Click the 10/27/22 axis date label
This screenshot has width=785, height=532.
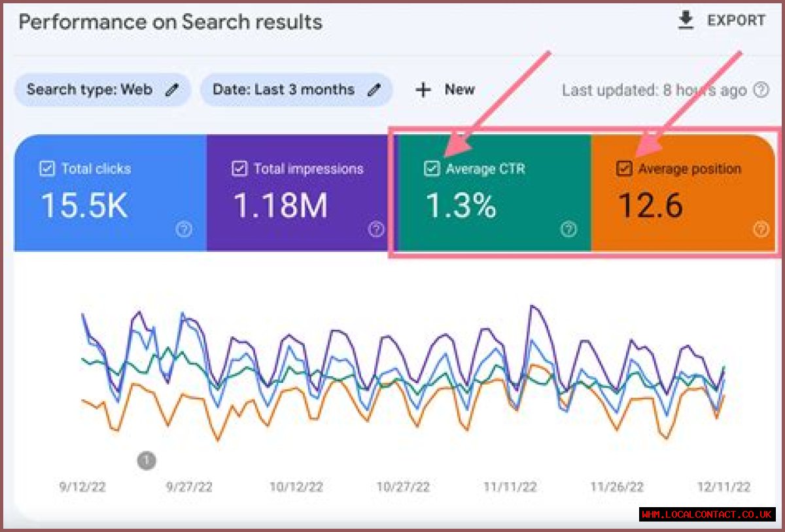pyautogui.click(x=403, y=488)
